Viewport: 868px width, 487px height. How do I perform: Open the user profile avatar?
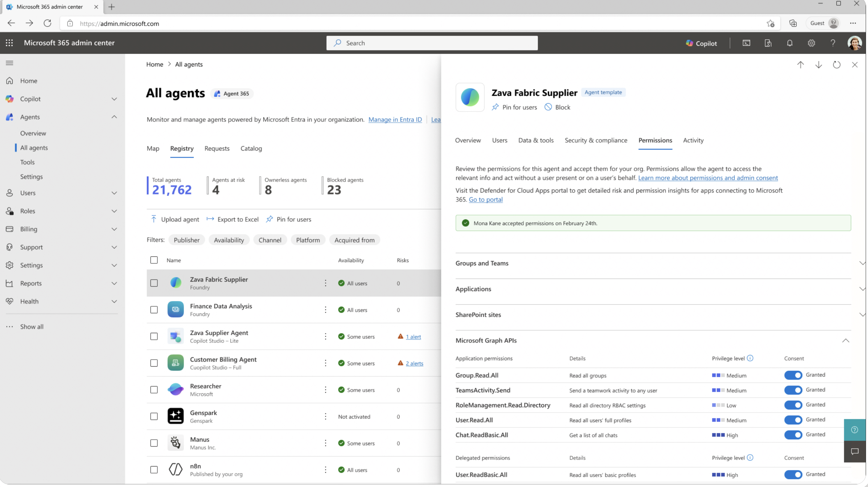pyautogui.click(x=854, y=43)
